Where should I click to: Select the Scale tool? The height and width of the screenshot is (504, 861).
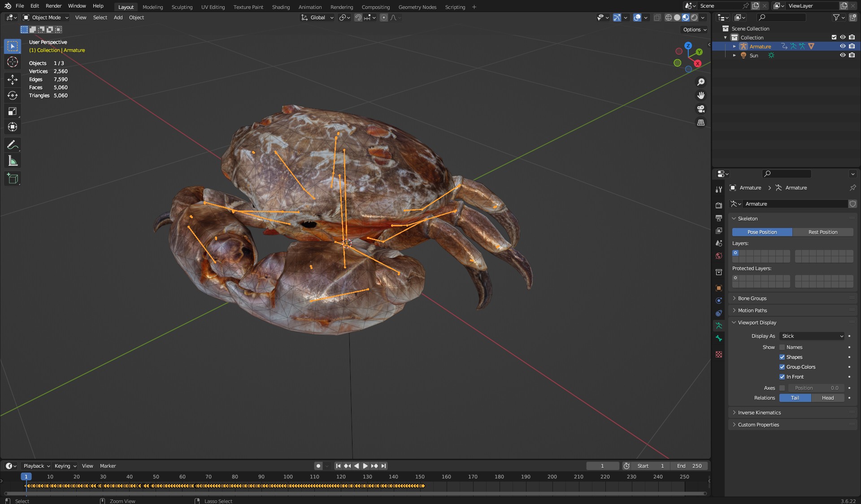point(13,111)
